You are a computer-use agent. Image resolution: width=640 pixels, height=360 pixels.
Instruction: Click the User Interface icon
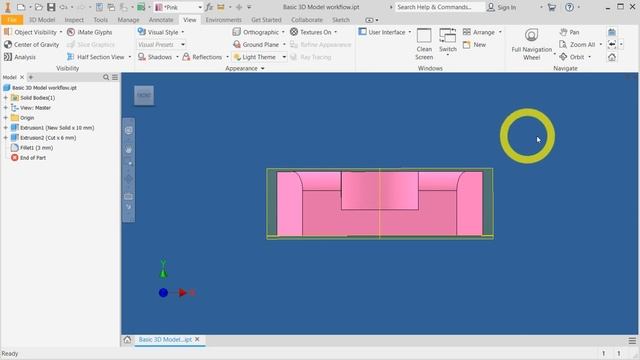362,32
